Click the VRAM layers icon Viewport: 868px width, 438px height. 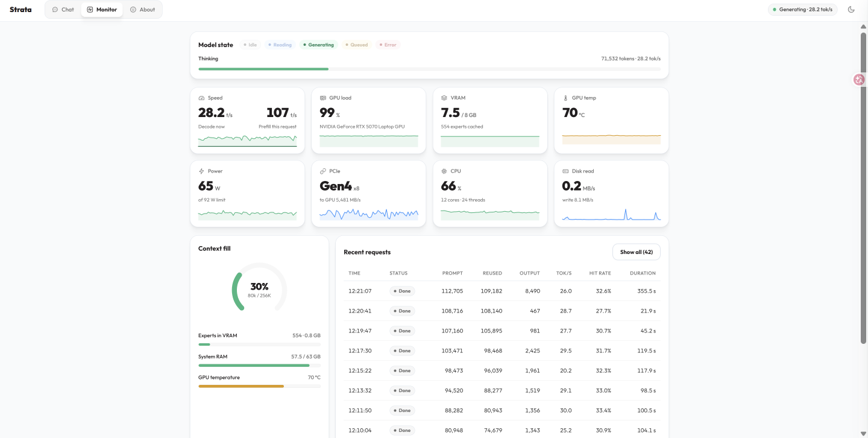tap(444, 98)
